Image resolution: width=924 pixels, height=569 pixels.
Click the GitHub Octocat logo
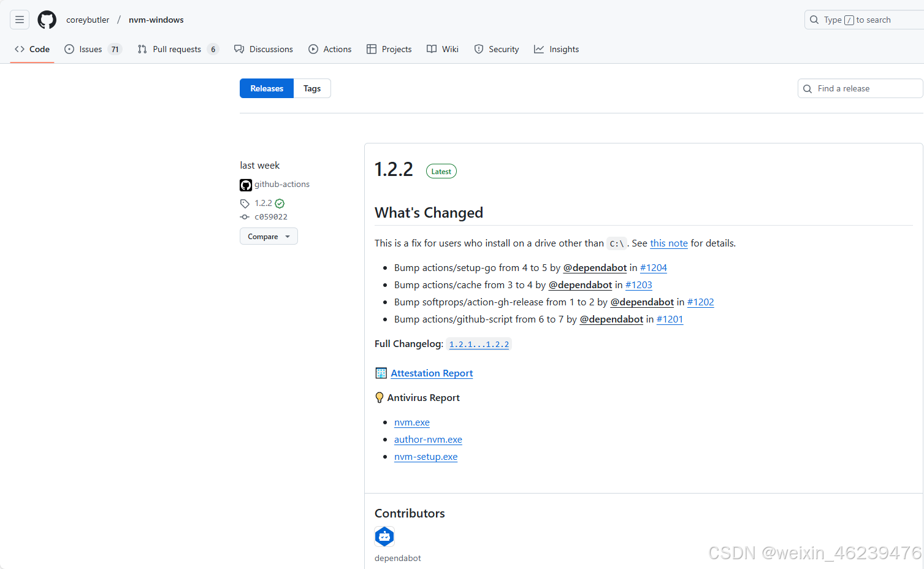pos(47,20)
